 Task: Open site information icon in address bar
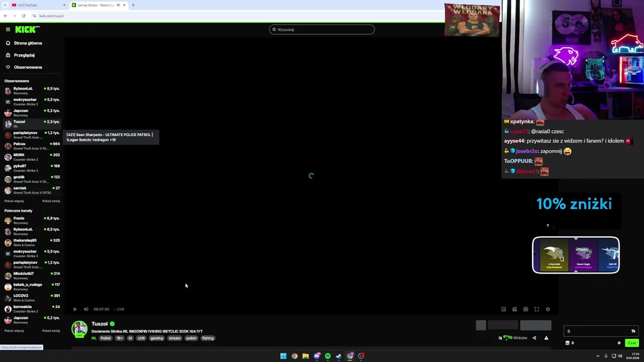34,16
